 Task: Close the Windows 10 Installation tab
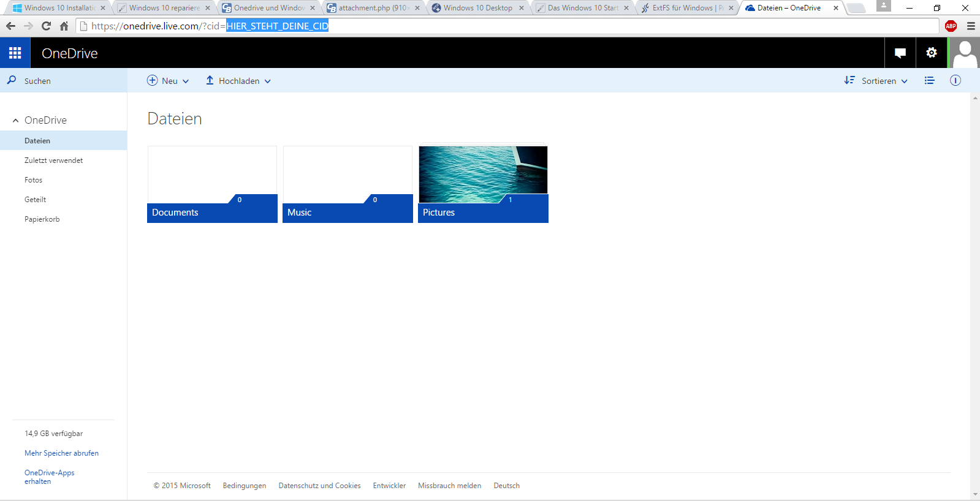103,8
